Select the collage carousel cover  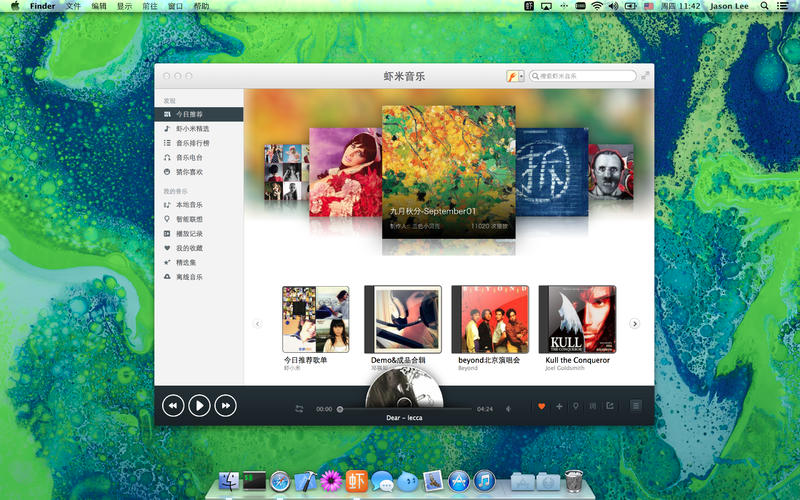click(287, 172)
